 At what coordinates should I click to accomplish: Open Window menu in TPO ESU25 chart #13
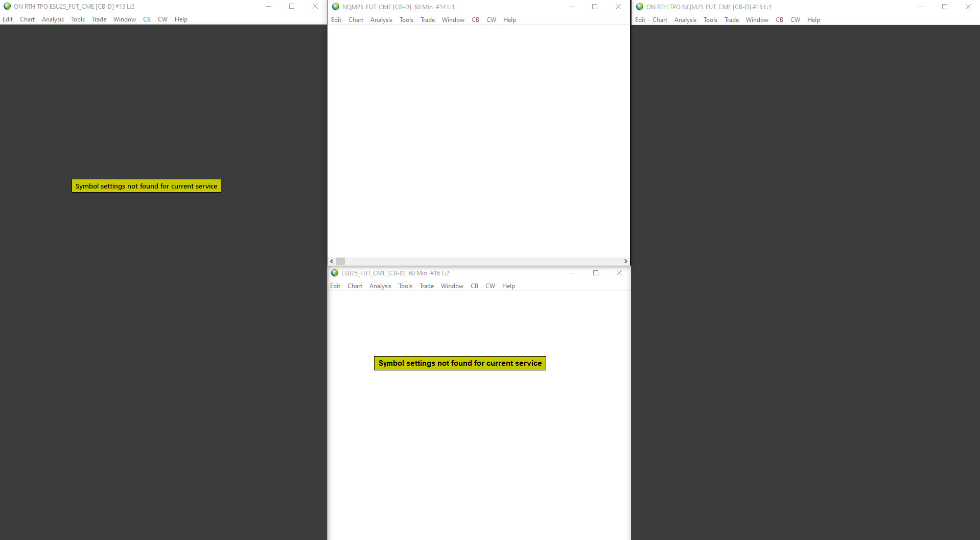125,19
